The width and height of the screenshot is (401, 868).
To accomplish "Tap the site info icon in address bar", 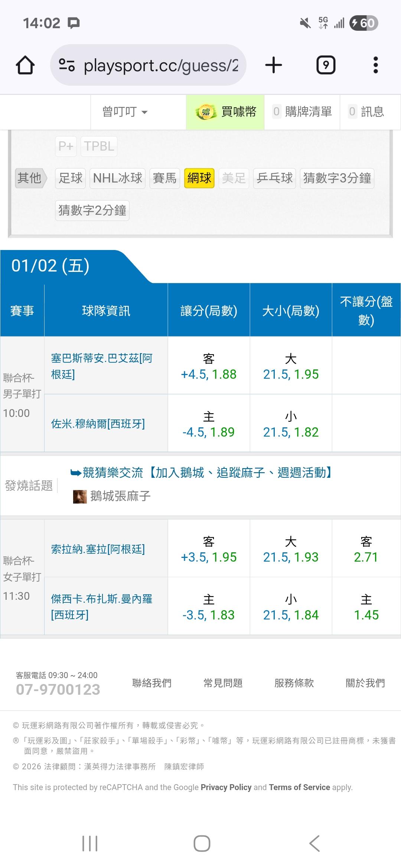I will coord(67,65).
